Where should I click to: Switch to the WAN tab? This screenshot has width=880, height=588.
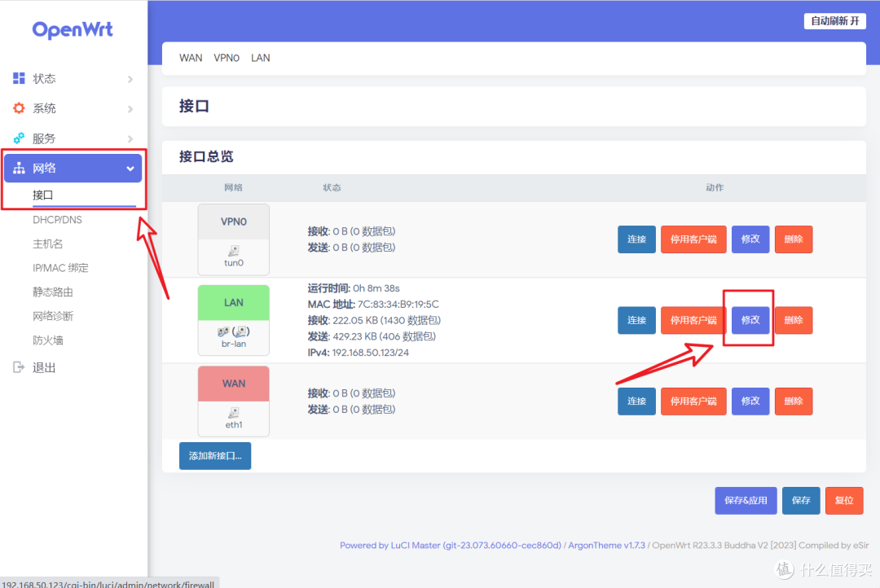(x=191, y=58)
